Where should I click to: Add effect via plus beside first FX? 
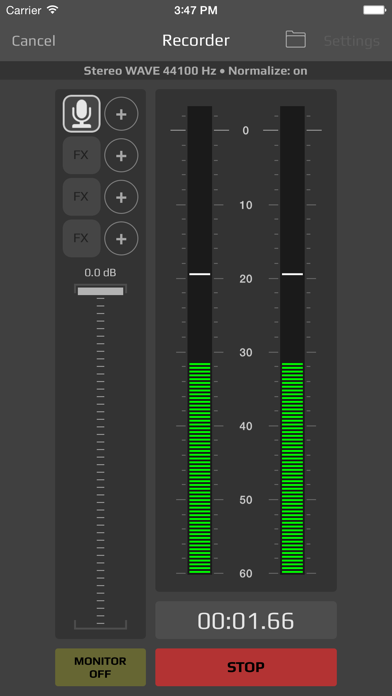point(121,155)
